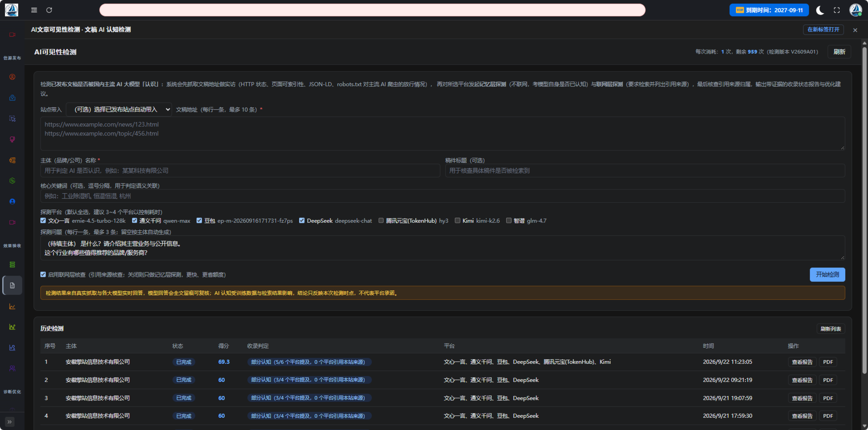Focus the 核心关键词 keywords input field

(443, 196)
